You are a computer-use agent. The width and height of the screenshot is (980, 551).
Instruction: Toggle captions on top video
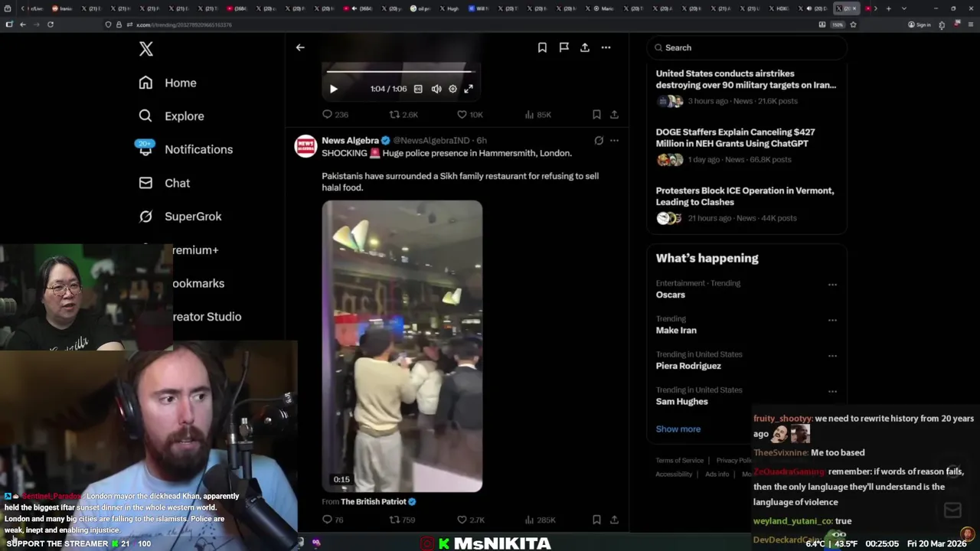click(x=418, y=89)
